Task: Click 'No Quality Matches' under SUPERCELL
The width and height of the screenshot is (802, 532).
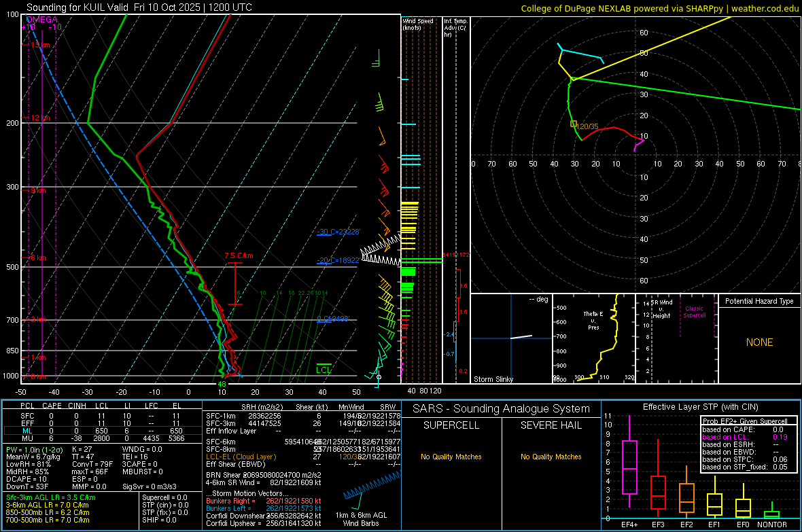Action: click(451, 457)
